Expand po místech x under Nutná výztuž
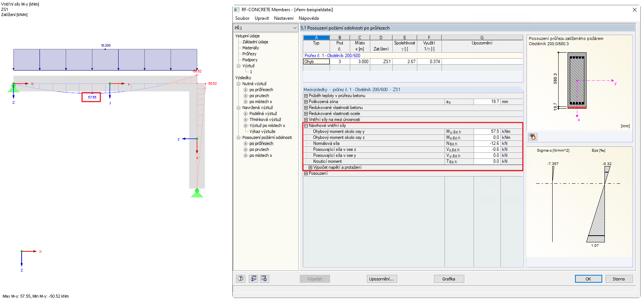Image resolution: width=644 pixels, height=301 pixels. click(x=246, y=102)
